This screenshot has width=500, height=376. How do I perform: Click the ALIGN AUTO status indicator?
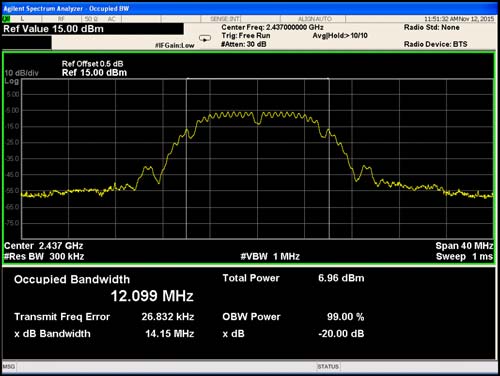click(x=315, y=19)
